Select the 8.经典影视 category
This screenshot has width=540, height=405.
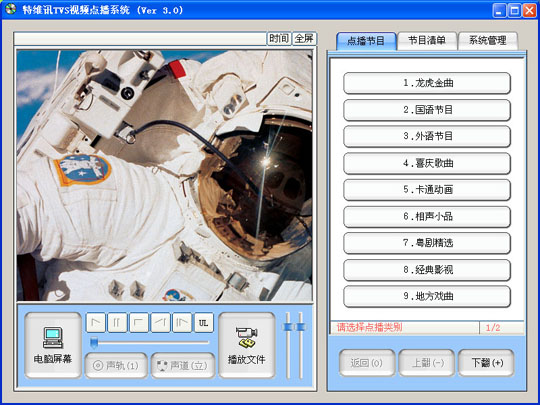pos(427,270)
